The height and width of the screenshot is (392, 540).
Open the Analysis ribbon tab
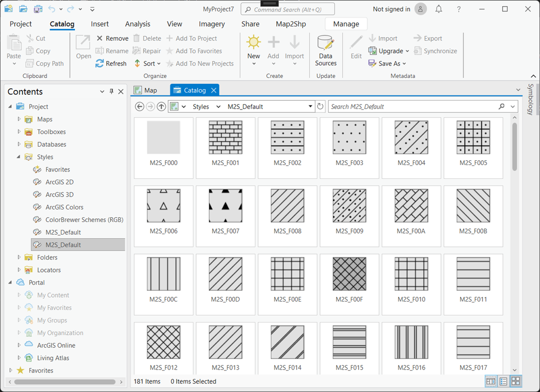[137, 24]
